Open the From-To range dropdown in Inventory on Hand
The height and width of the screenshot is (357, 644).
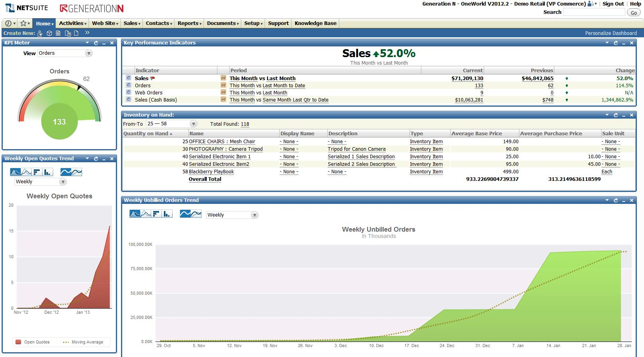(193, 124)
